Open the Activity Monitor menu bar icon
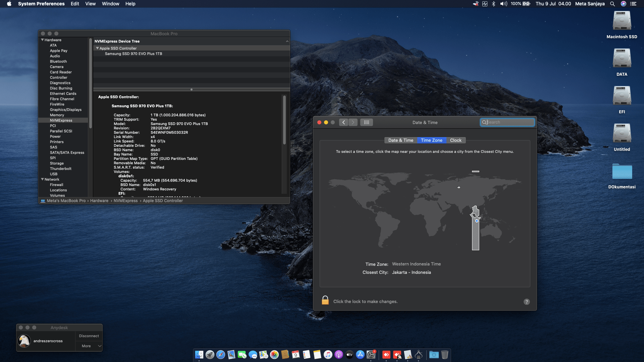Image resolution: width=644 pixels, height=362 pixels. click(485, 4)
